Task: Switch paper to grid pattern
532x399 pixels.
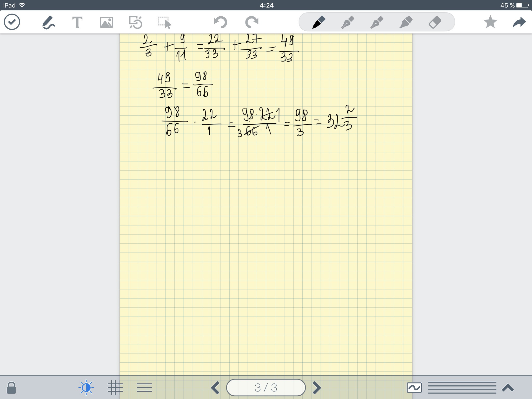Action: [115, 388]
